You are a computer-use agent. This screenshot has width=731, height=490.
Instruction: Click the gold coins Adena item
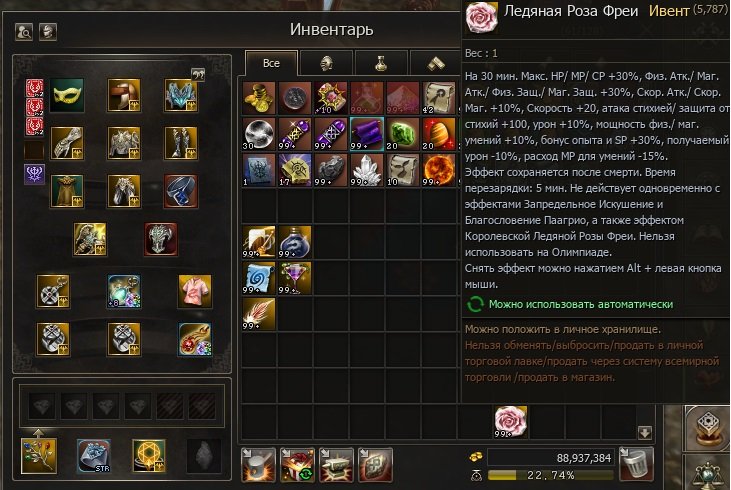(259, 98)
